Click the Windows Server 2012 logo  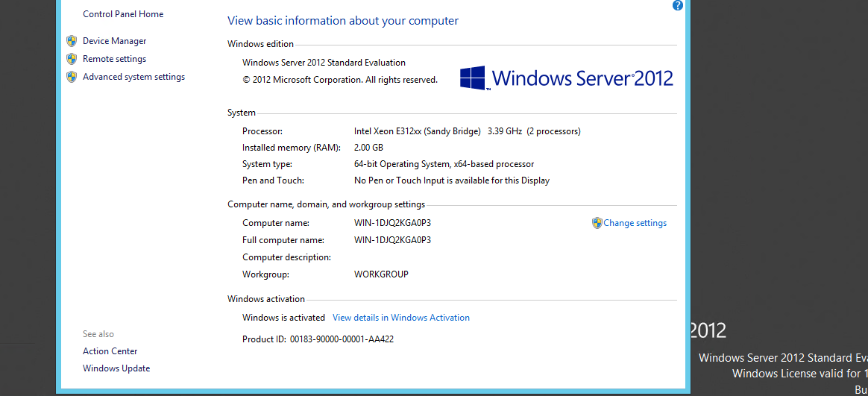click(x=566, y=78)
